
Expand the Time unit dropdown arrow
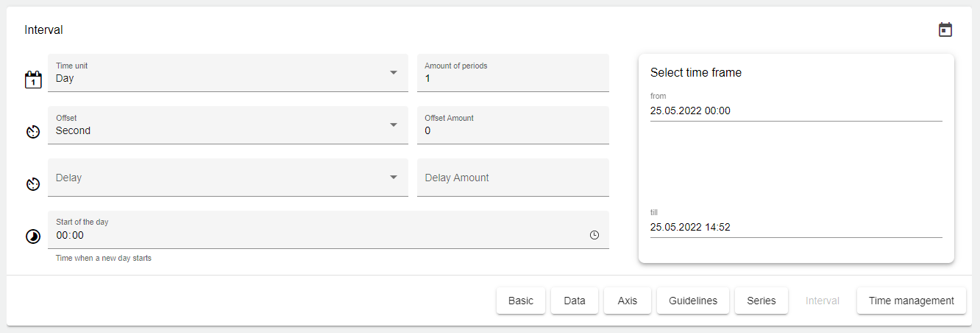click(x=394, y=72)
